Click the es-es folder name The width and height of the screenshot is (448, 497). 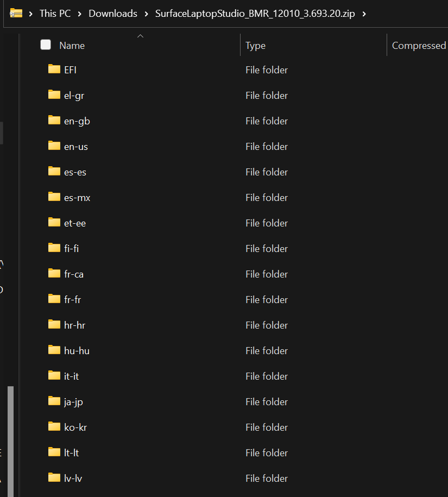[x=75, y=172]
